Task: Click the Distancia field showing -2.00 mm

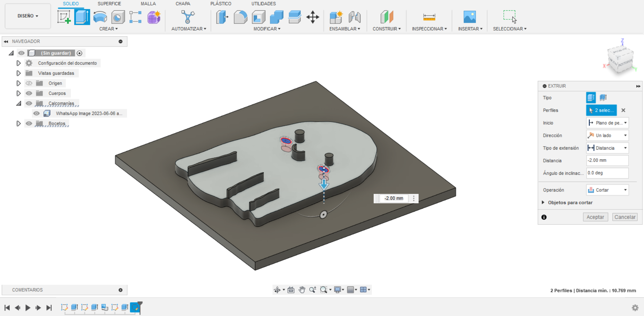Action: (607, 160)
